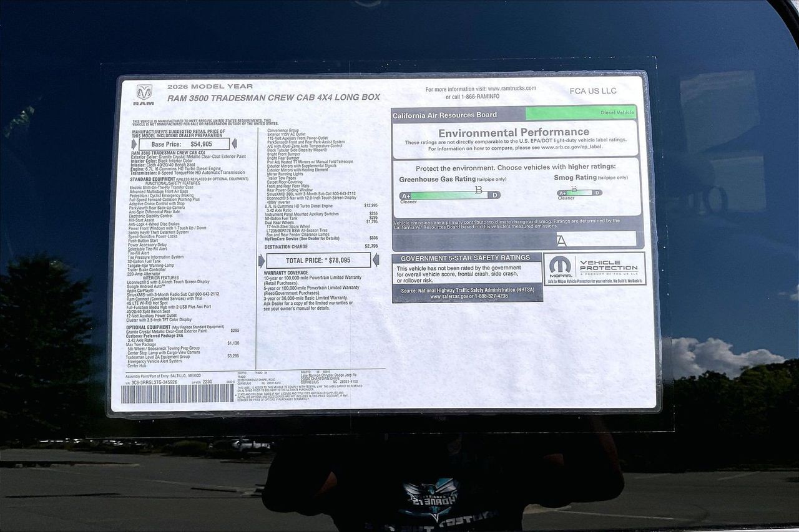Click the "VEHICLE PROTECTION" Mopar text
The width and height of the screenshot is (799, 532).
point(609,265)
